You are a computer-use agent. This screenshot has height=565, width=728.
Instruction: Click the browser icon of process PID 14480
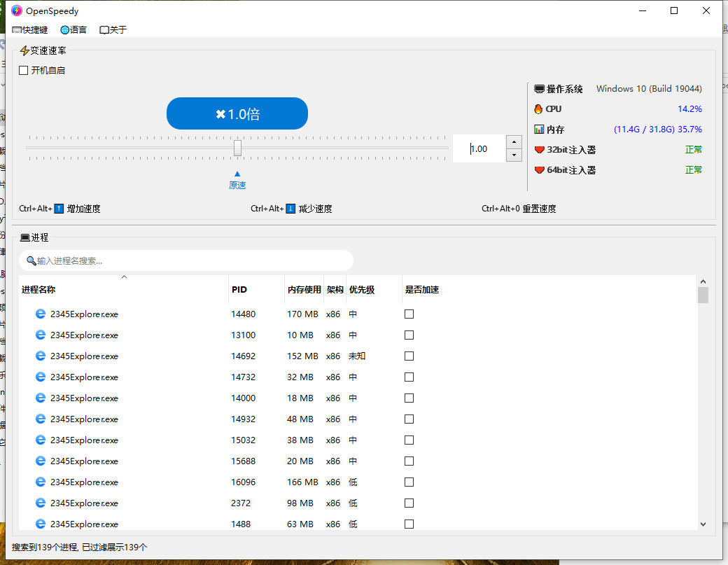pyautogui.click(x=41, y=314)
